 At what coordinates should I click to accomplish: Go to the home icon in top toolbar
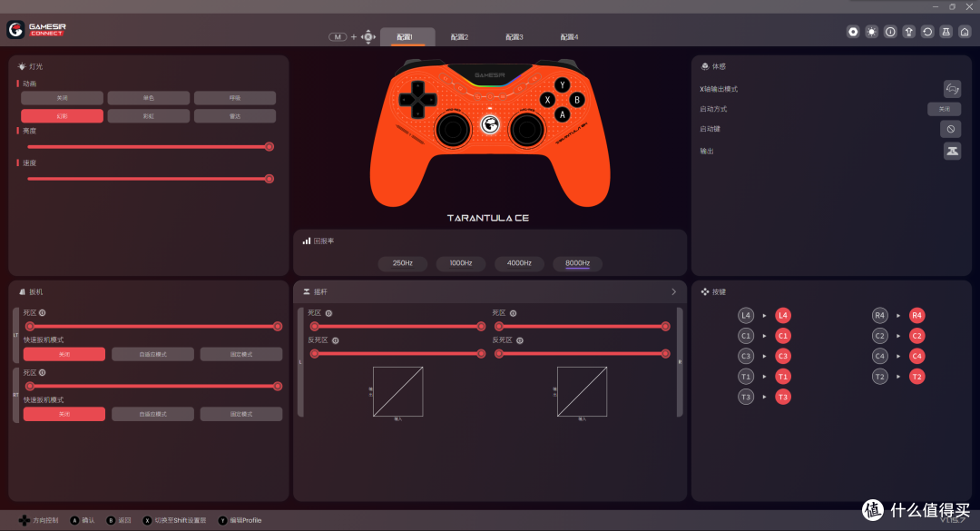pyautogui.click(x=965, y=32)
